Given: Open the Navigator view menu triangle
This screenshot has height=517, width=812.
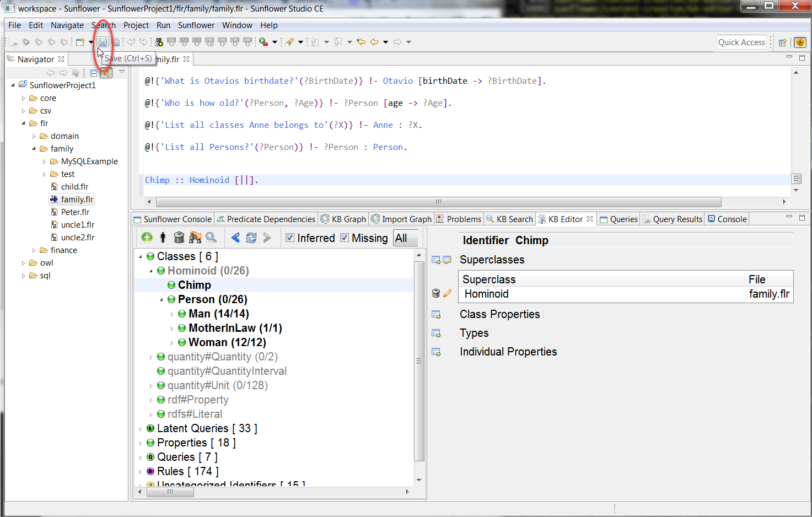Looking at the screenshot, I should point(122,72).
